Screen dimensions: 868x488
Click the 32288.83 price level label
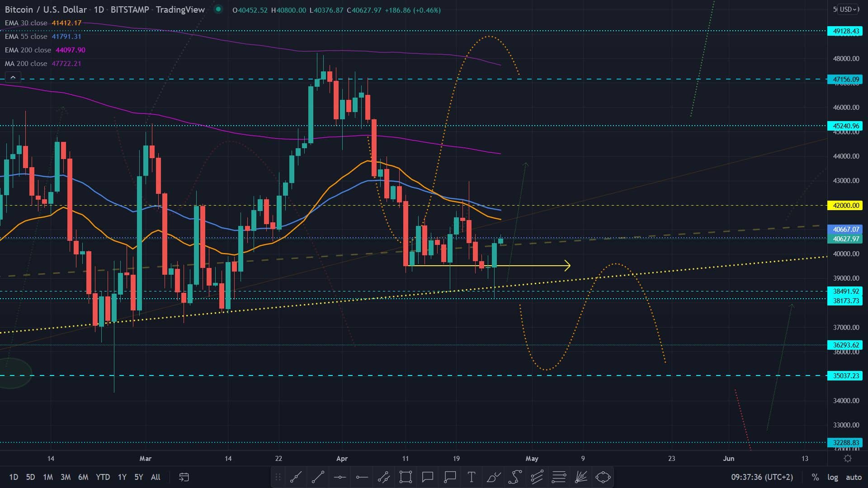(x=845, y=443)
